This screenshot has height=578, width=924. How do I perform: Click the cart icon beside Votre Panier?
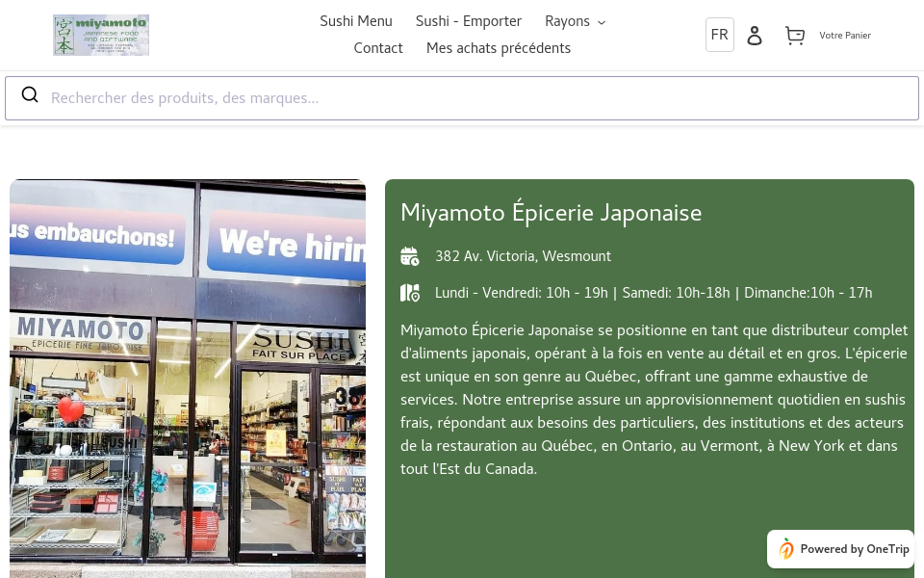point(795,35)
